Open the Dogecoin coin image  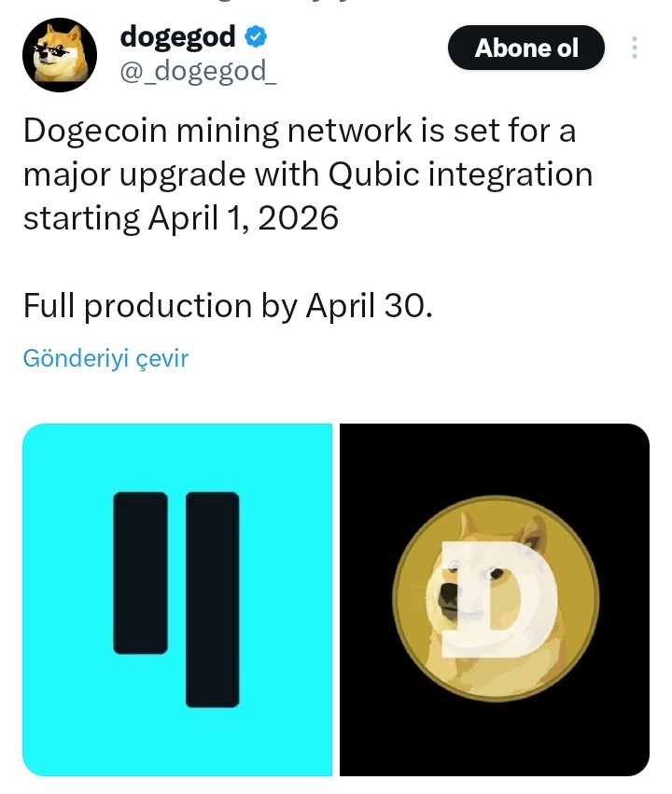coord(494,599)
